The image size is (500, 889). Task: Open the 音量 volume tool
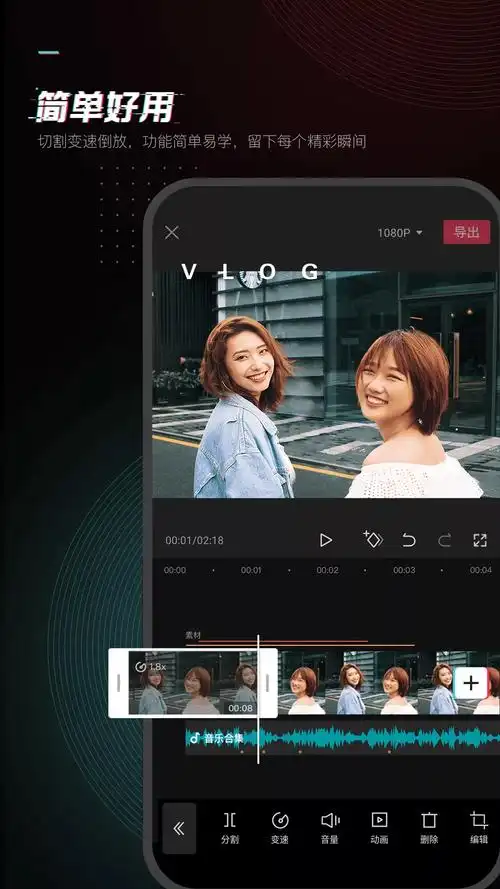coord(330,828)
